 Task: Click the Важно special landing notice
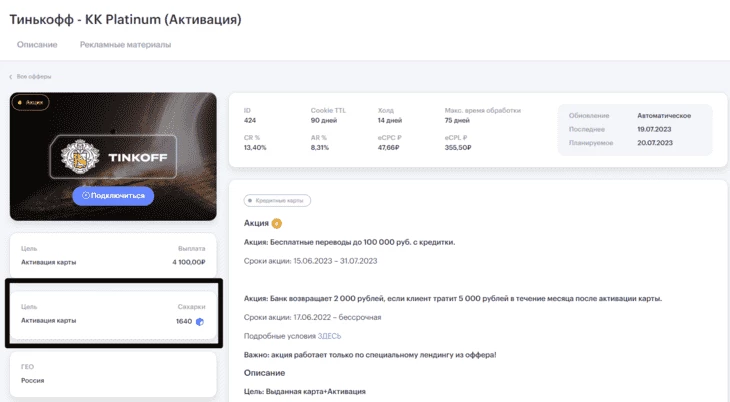coord(370,355)
